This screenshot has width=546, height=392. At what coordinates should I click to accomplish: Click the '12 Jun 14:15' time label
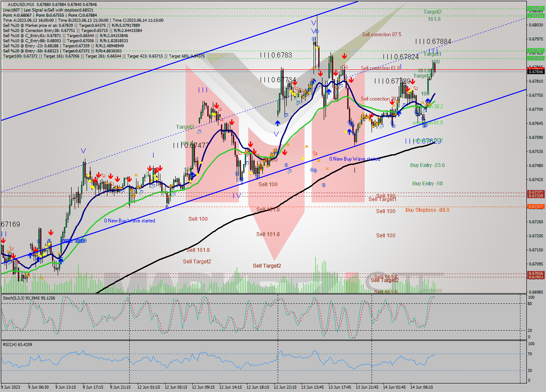tap(230, 387)
